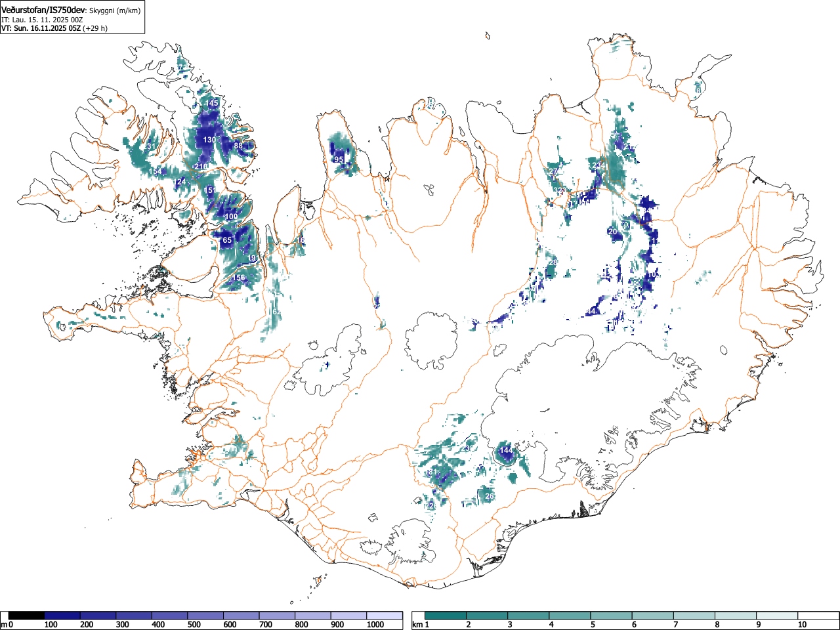The image size is (840, 630).
Task: Click the '144' value on the southern glacier
Action: (x=505, y=450)
